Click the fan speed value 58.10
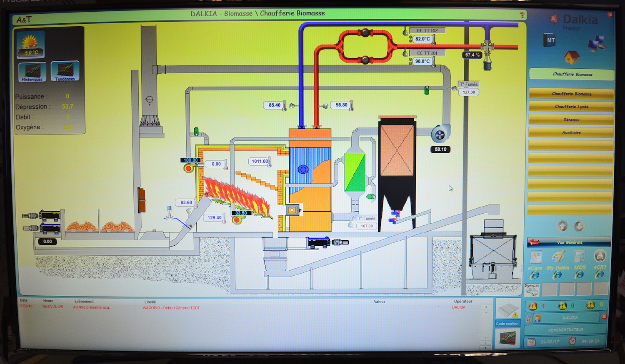Screen dimensions: 625x364 (x=440, y=150)
